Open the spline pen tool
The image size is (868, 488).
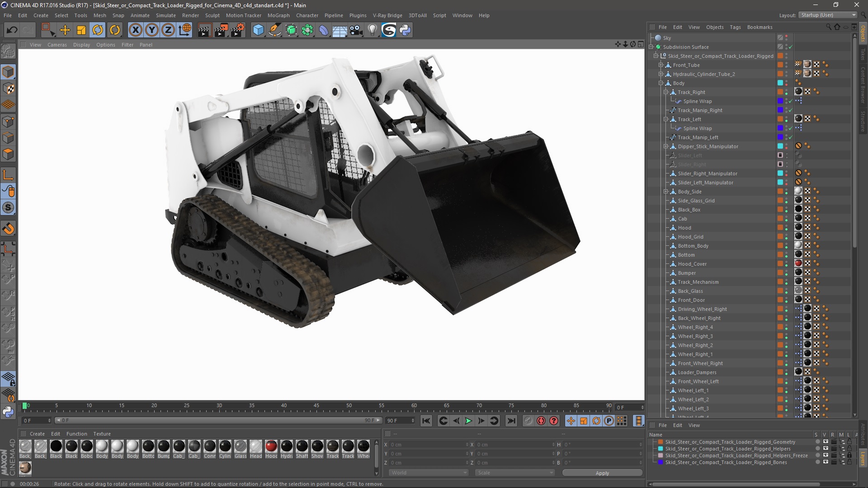click(274, 30)
